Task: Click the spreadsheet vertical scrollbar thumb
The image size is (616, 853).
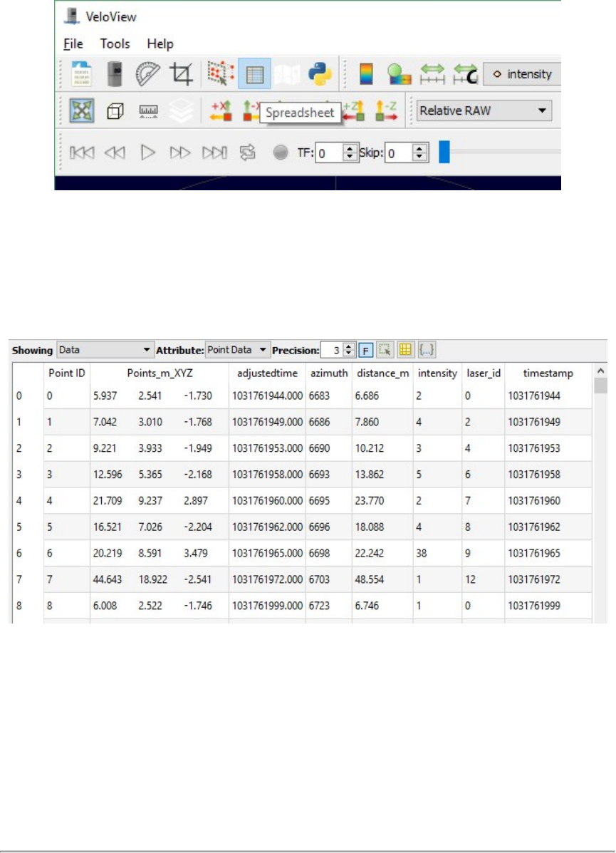Action: click(x=600, y=385)
